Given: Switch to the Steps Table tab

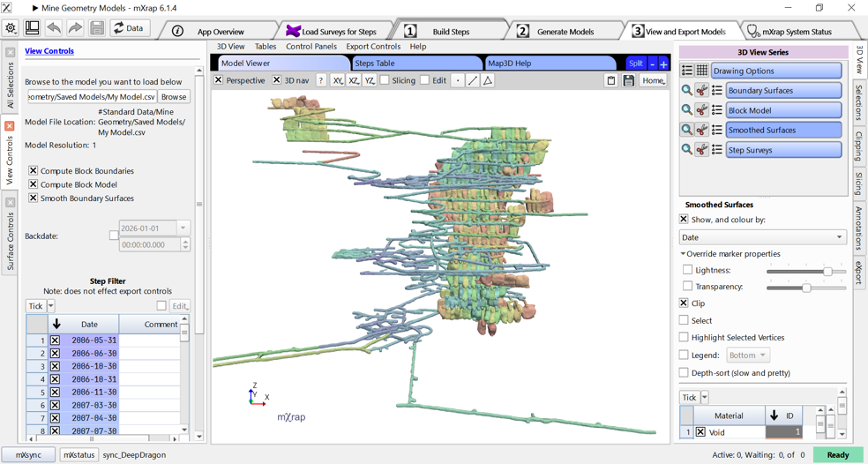Looking at the screenshot, I should (416, 64).
